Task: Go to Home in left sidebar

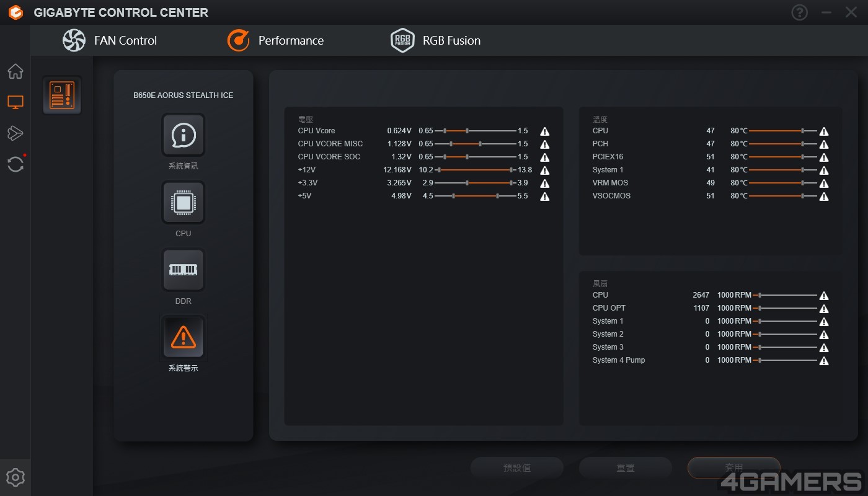Action: coord(15,71)
